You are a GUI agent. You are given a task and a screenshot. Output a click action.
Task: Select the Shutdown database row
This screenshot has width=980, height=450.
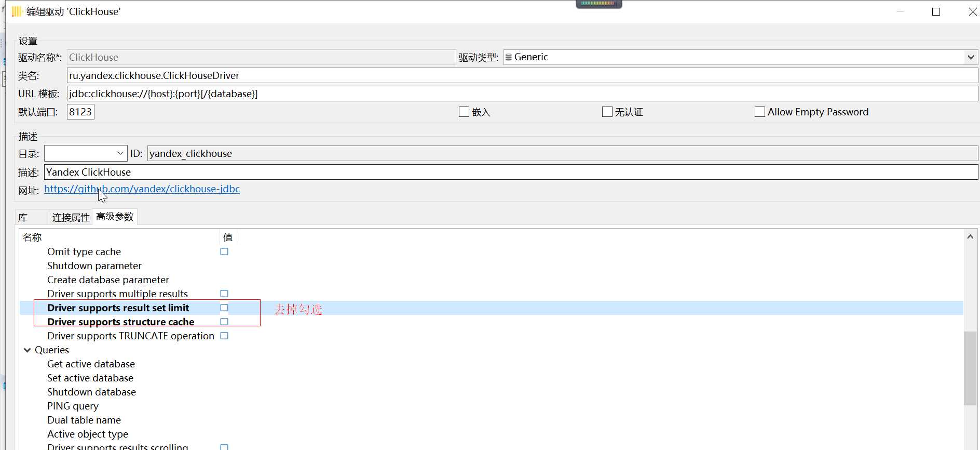click(91, 392)
